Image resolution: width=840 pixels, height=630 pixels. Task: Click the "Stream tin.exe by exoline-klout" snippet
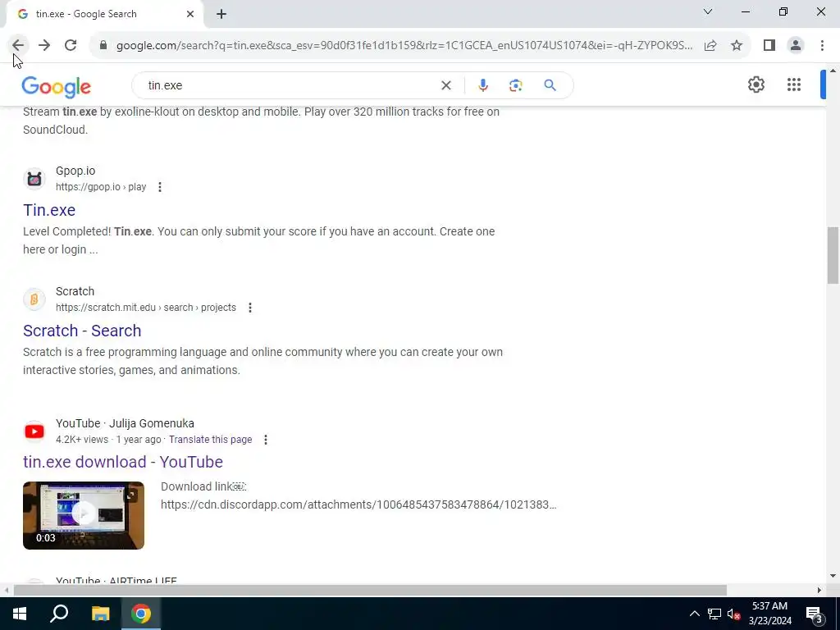(261, 121)
